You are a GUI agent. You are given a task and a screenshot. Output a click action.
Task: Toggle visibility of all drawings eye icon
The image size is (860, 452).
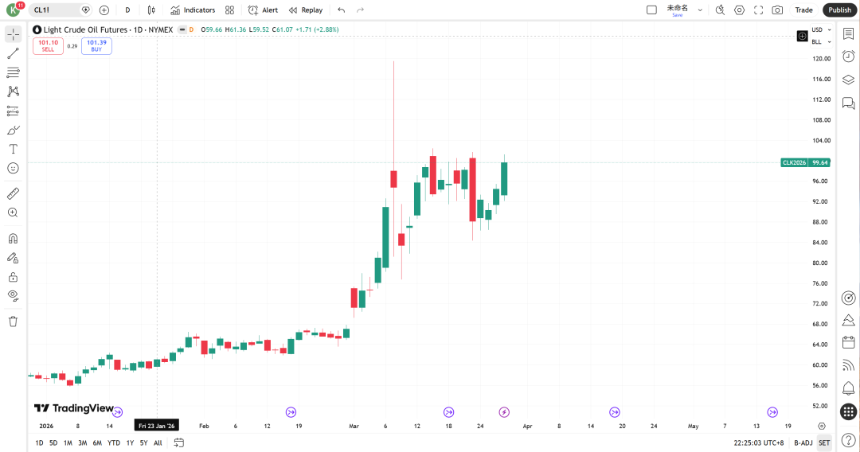tap(13, 296)
